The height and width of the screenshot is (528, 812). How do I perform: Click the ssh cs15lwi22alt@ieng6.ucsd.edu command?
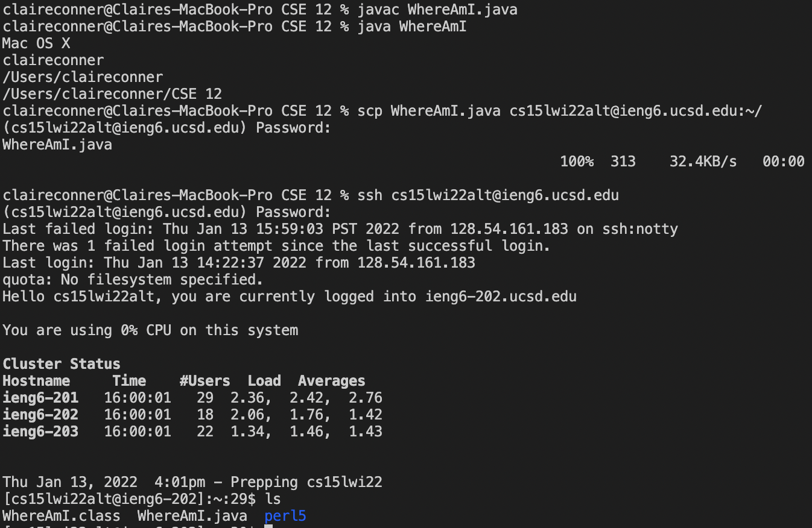coord(488,195)
